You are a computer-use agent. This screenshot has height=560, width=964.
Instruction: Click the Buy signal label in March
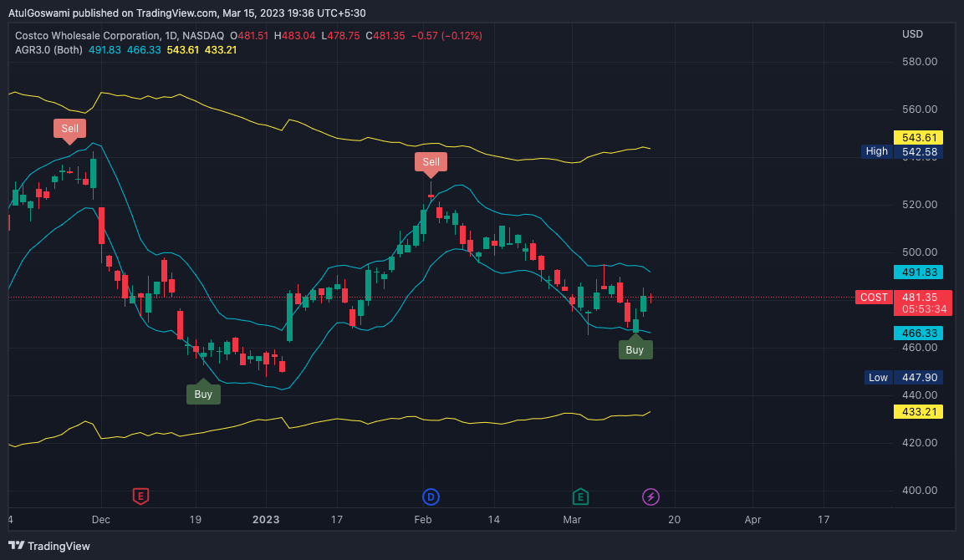click(635, 349)
